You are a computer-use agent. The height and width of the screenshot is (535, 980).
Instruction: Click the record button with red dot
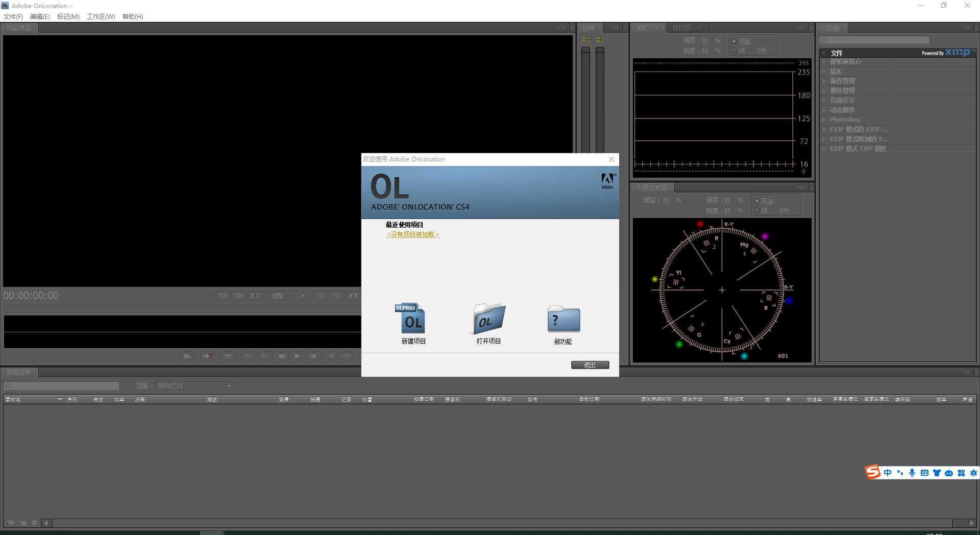coord(207,356)
